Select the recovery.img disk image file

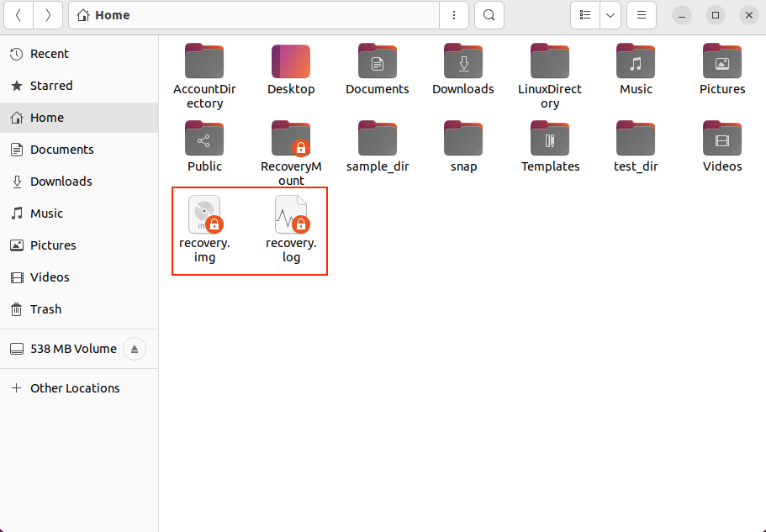point(205,215)
